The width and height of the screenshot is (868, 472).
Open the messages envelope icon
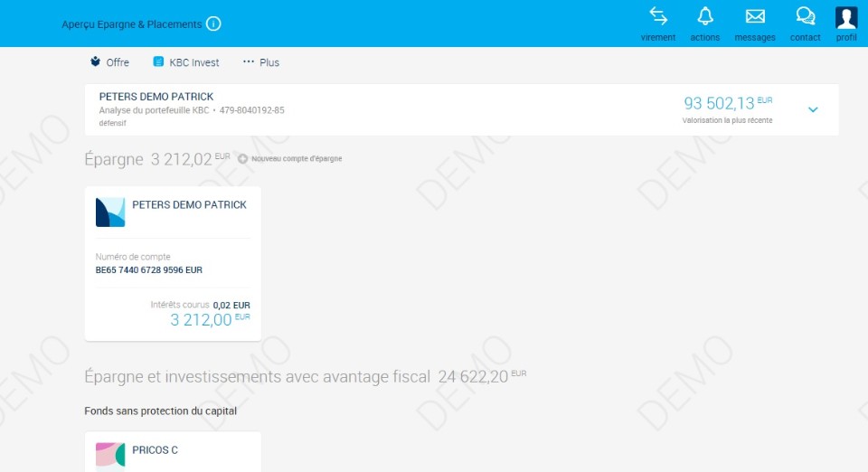coord(755,16)
